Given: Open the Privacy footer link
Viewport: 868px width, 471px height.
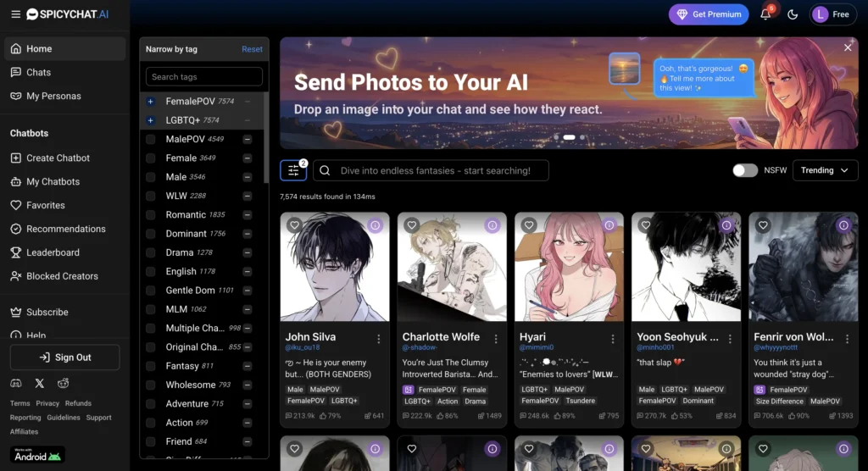Looking at the screenshot, I should tap(47, 403).
